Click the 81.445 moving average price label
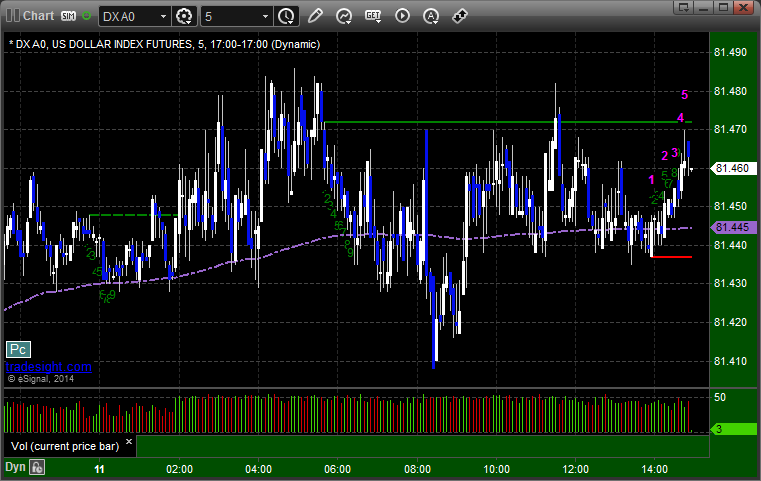The image size is (761, 481). tap(733, 227)
